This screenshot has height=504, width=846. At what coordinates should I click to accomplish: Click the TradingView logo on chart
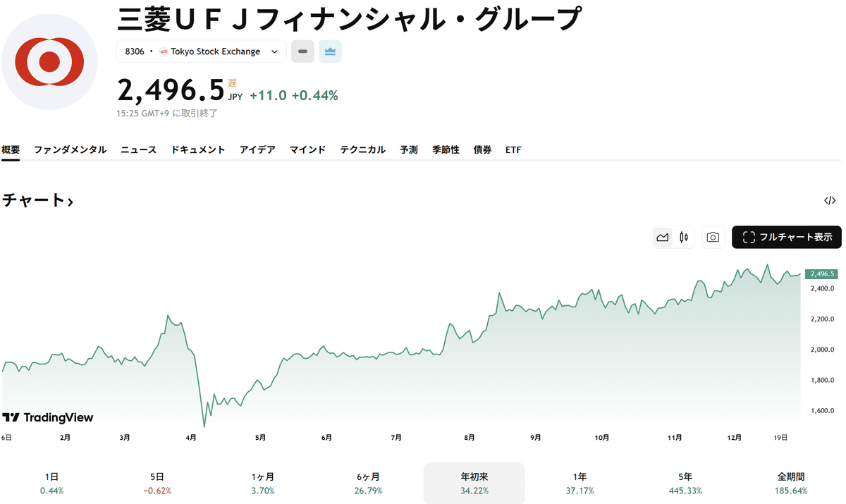(48, 417)
